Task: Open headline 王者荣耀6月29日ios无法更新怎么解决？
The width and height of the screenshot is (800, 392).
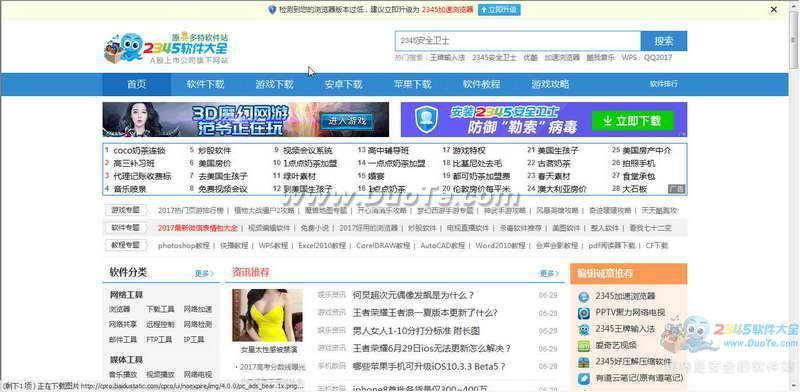Action: click(x=432, y=349)
